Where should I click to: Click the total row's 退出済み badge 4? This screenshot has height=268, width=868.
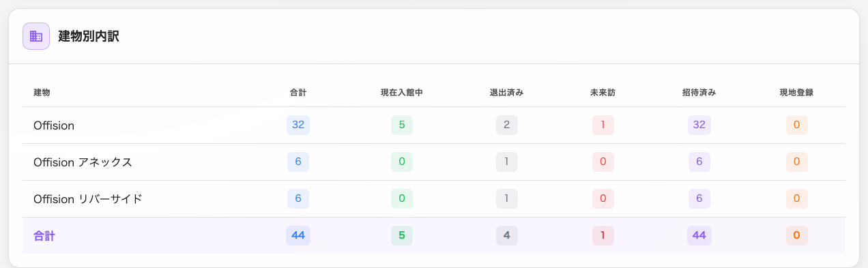click(x=507, y=235)
